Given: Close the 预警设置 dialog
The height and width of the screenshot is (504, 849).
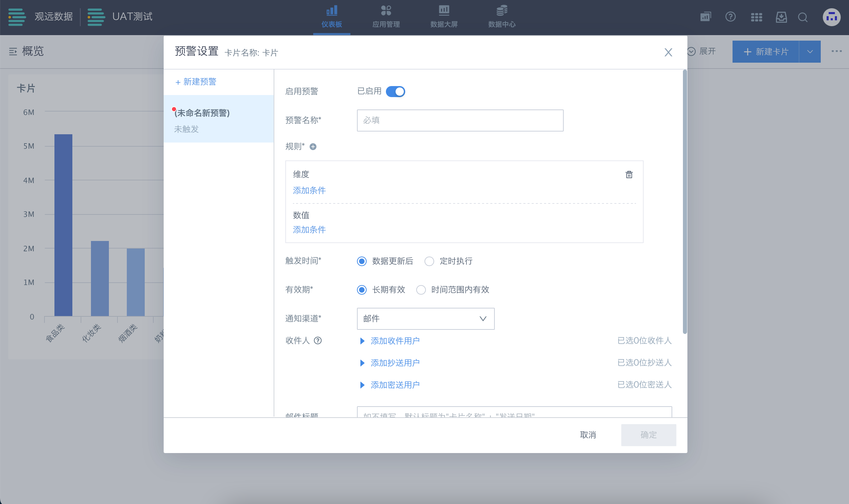Looking at the screenshot, I should click(668, 52).
